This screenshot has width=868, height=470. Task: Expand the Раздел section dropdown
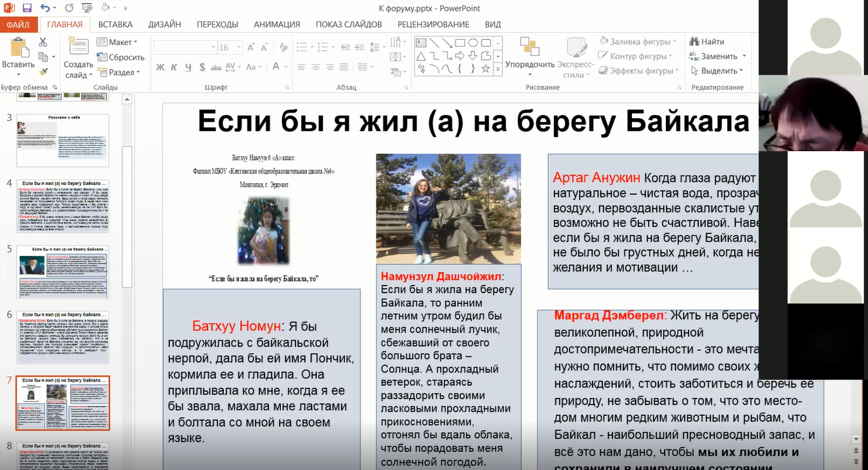118,73
